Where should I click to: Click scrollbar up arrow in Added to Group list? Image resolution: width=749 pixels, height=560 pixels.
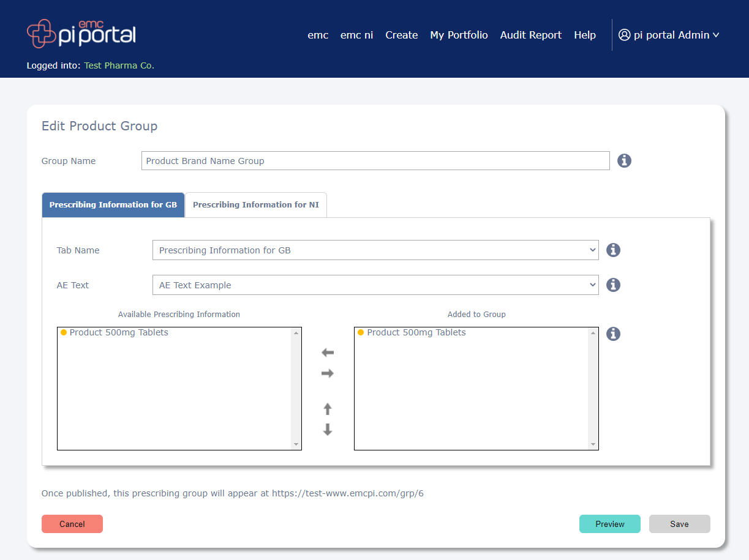tap(593, 333)
